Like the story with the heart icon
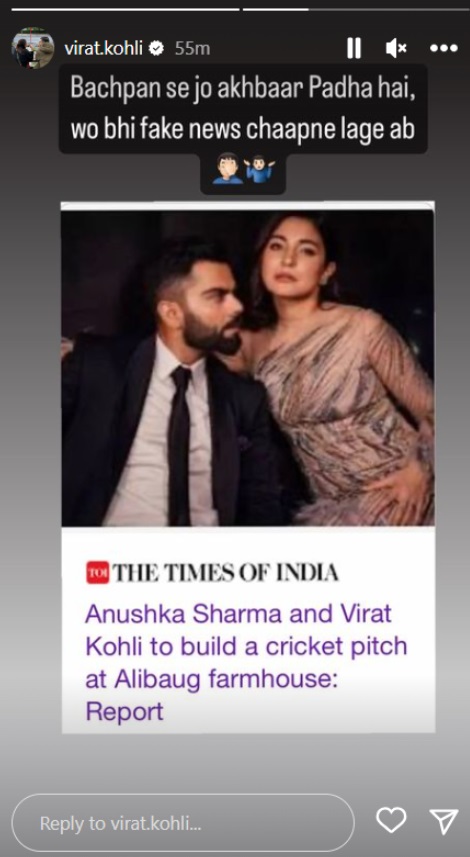This screenshot has width=470, height=857. [391, 820]
